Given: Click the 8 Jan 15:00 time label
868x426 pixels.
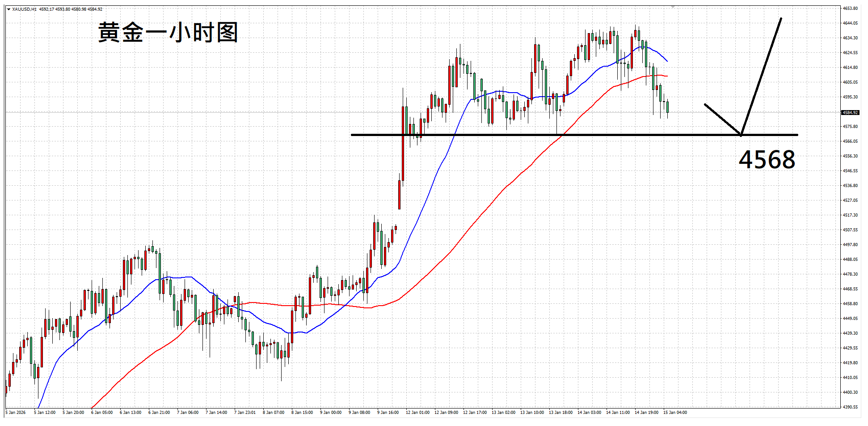Looking at the screenshot, I should click(x=302, y=413).
